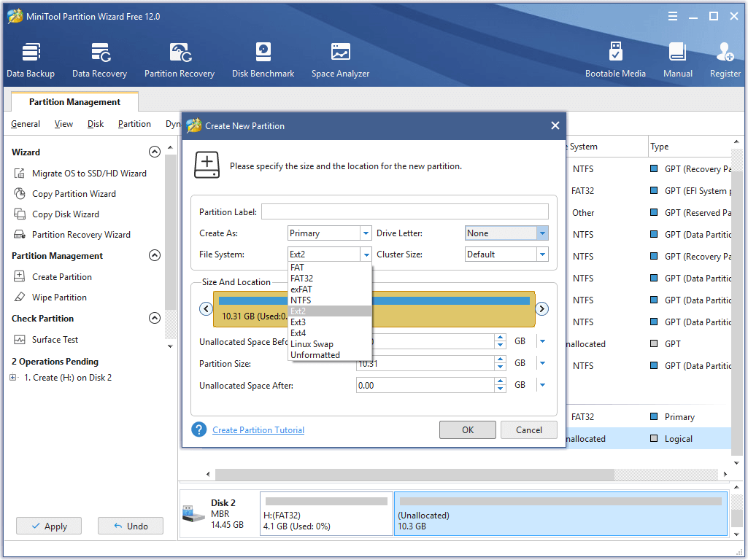Open the View menu
Image resolution: width=748 pixels, height=560 pixels.
click(63, 124)
